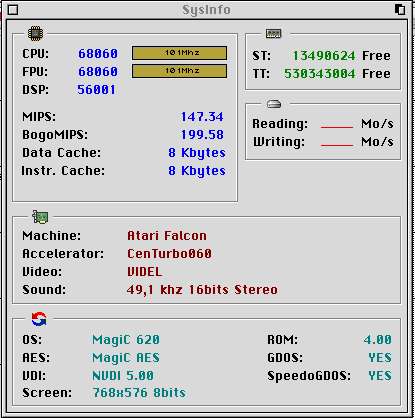
Task: Click the Video value VIDEL
Action: [x=144, y=272]
